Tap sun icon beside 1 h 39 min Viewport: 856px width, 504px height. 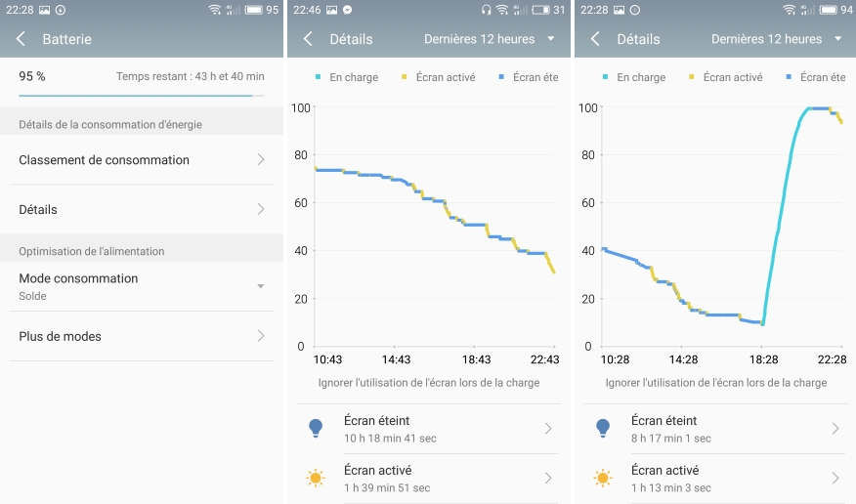[x=316, y=479]
